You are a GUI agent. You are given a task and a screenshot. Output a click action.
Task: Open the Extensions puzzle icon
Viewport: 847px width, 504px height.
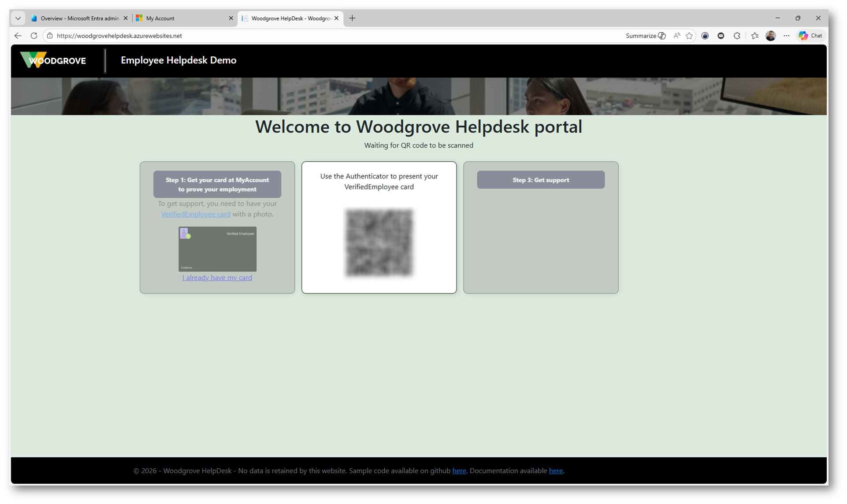point(737,36)
